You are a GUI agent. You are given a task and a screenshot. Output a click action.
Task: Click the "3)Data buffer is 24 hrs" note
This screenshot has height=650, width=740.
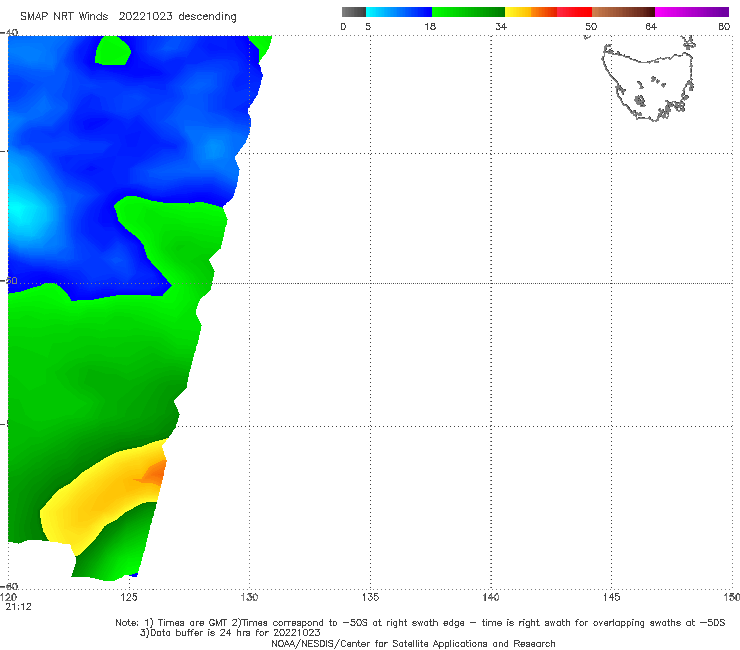tap(230, 633)
